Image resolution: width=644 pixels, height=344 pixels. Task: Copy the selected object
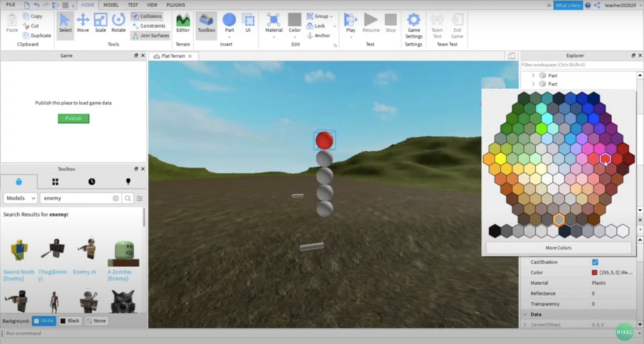coord(33,16)
